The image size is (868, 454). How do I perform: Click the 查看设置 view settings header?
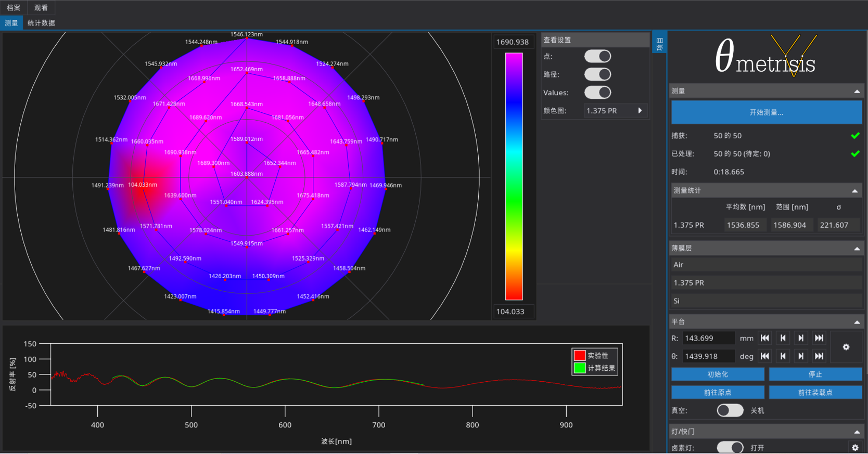(595, 40)
